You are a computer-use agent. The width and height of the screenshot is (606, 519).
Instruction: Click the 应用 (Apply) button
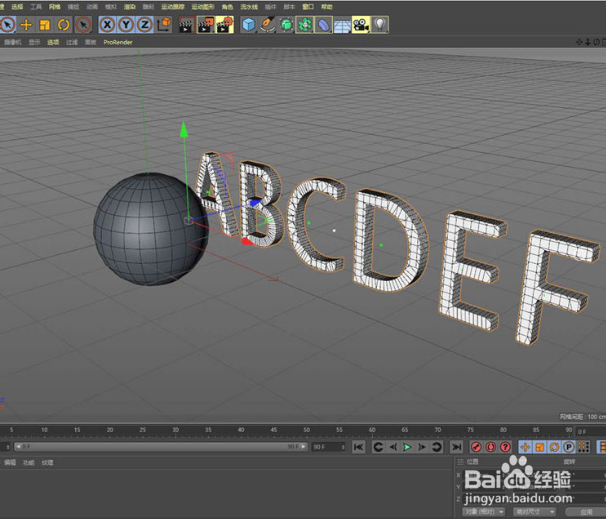click(x=586, y=512)
